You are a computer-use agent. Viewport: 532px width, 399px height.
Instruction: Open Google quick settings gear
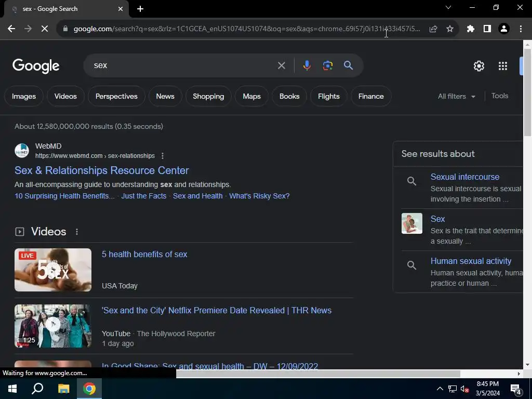[x=478, y=66]
